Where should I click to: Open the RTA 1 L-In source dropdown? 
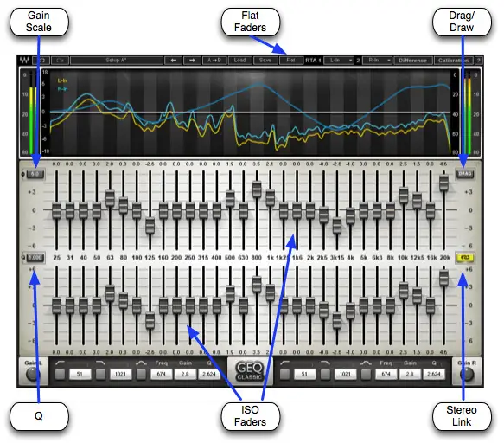pos(339,61)
